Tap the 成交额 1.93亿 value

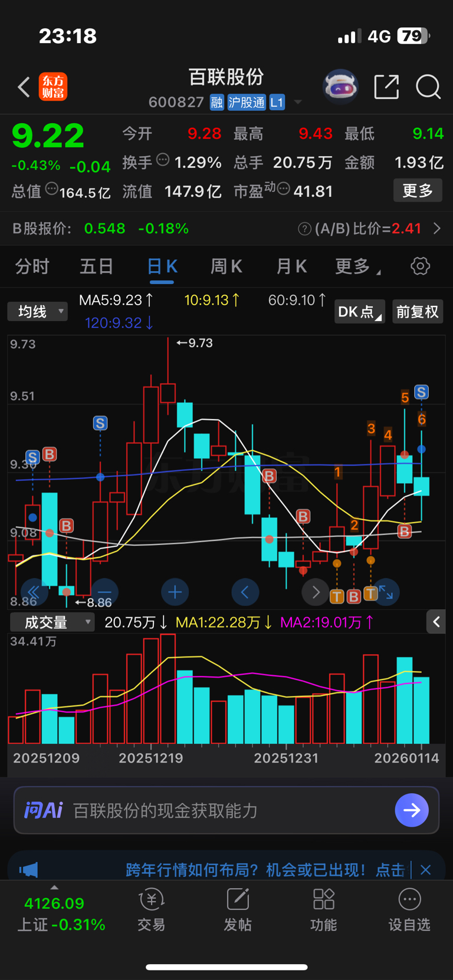coord(419,163)
